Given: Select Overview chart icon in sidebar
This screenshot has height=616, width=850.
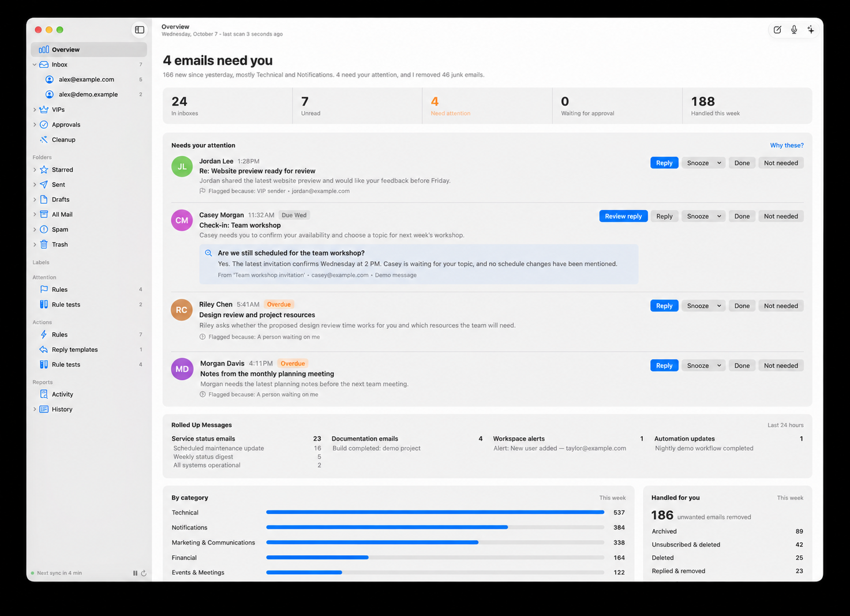Looking at the screenshot, I should click(x=44, y=50).
